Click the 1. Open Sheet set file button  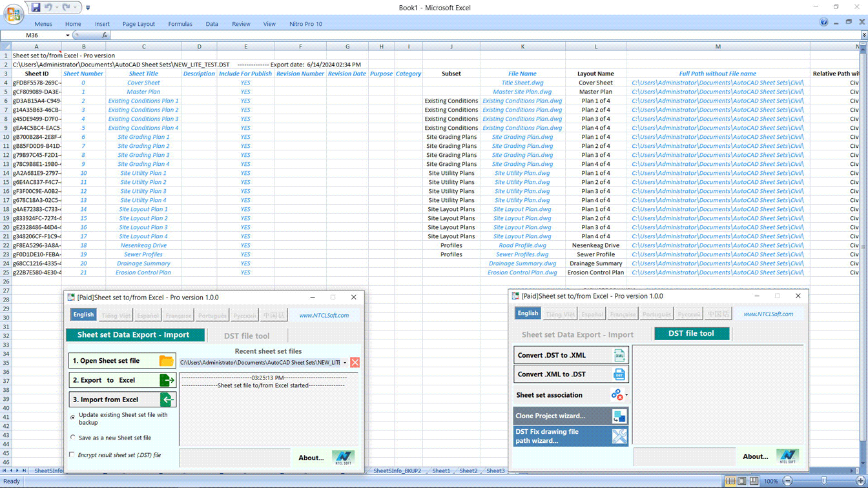point(122,361)
